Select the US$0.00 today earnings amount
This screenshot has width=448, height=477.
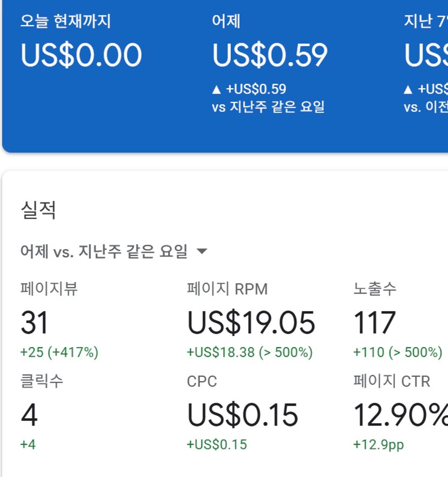(81, 55)
